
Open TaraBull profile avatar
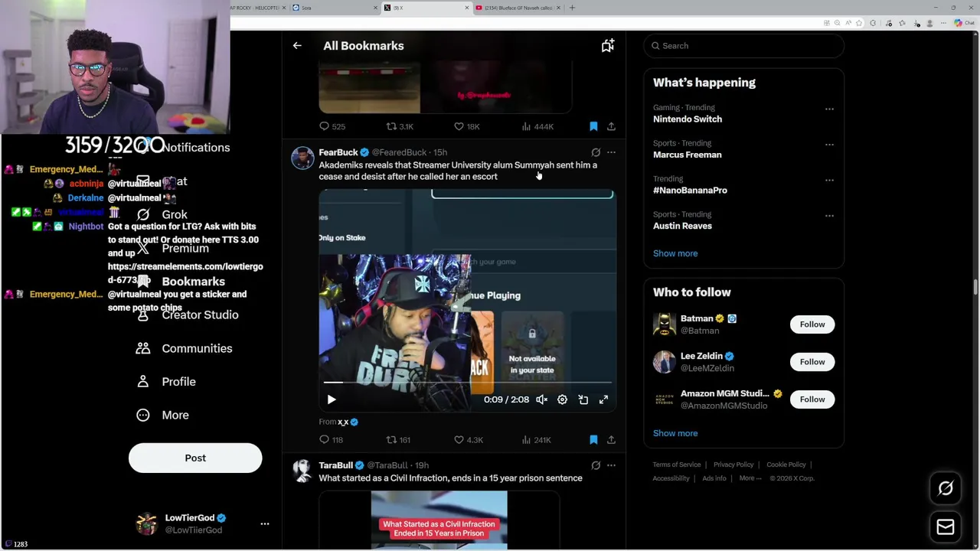click(302, 471)
